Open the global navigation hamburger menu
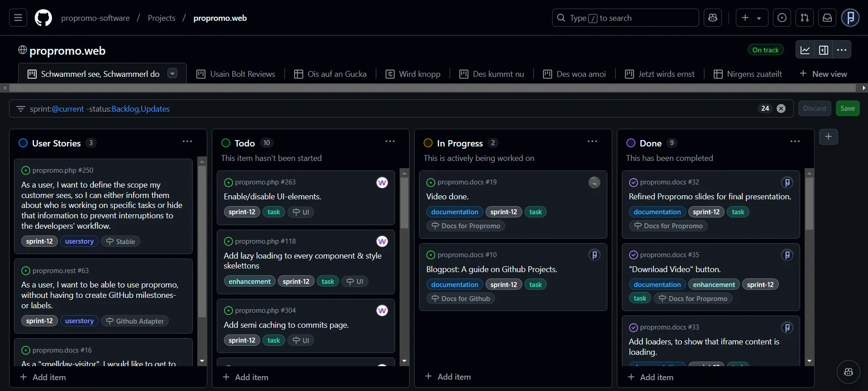The height and width of the screenshot is (391, 868). click(18, 18)
